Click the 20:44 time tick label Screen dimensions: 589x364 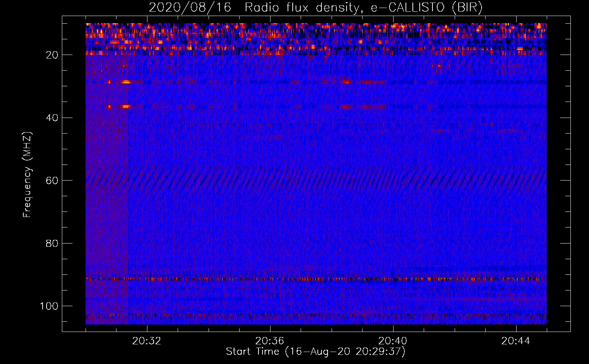[x=516, y=341]
